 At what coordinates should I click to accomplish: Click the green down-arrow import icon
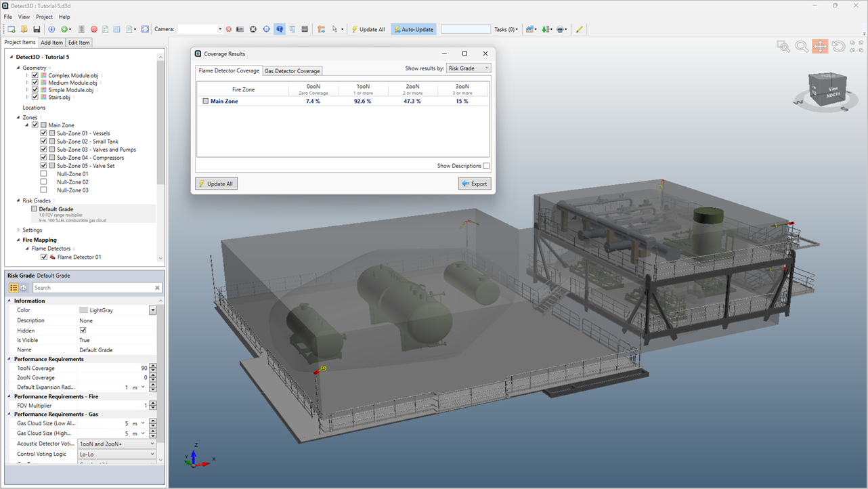click(546, 29)
